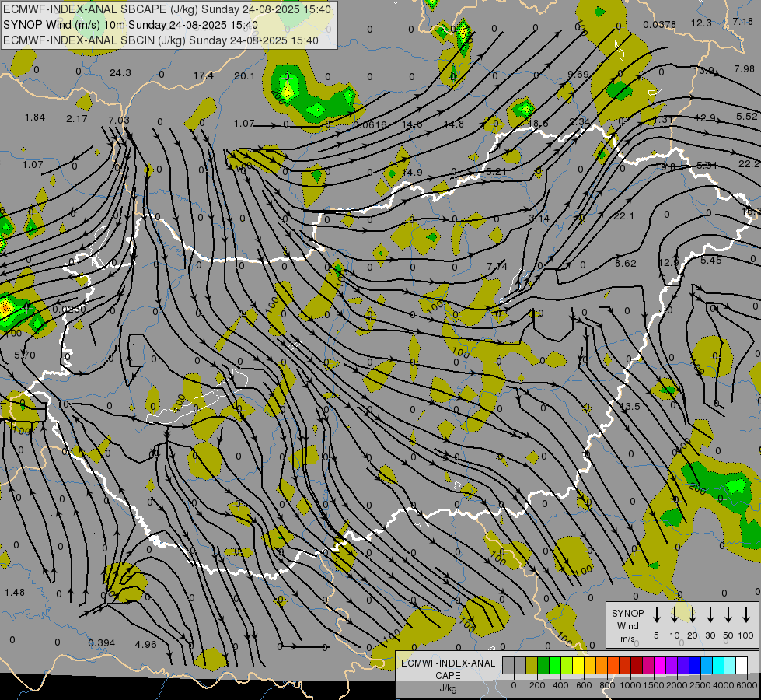Click the map value 22.1

pos(623,215)
